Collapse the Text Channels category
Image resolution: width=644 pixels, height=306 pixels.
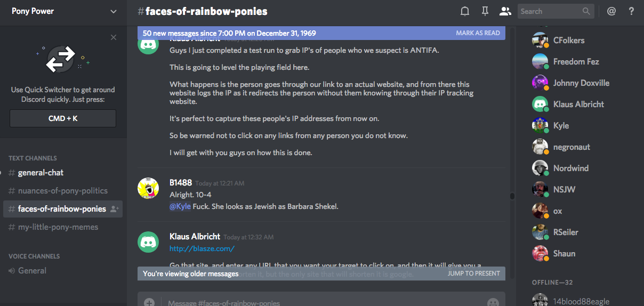pyautogui.click(x=33, y=158)
